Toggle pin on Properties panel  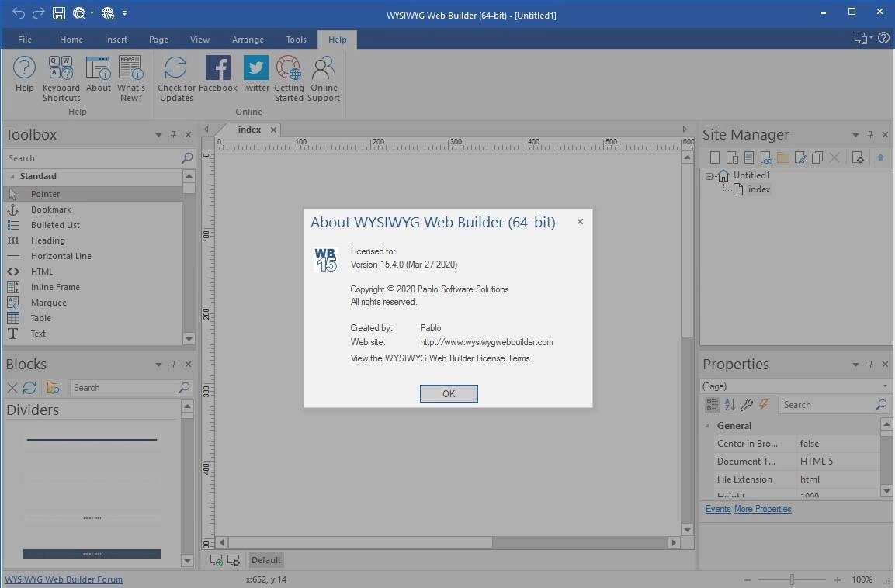coord(870,364)
